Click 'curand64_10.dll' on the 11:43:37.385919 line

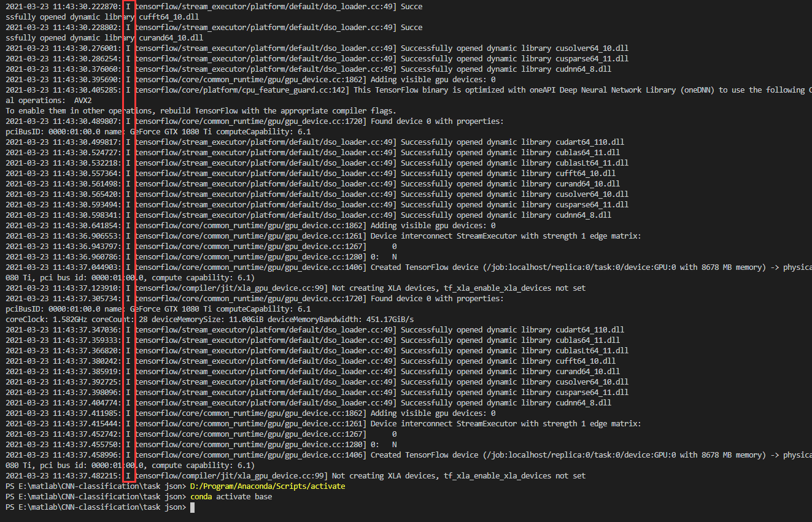pyautogui.click(x=587, y=372)
